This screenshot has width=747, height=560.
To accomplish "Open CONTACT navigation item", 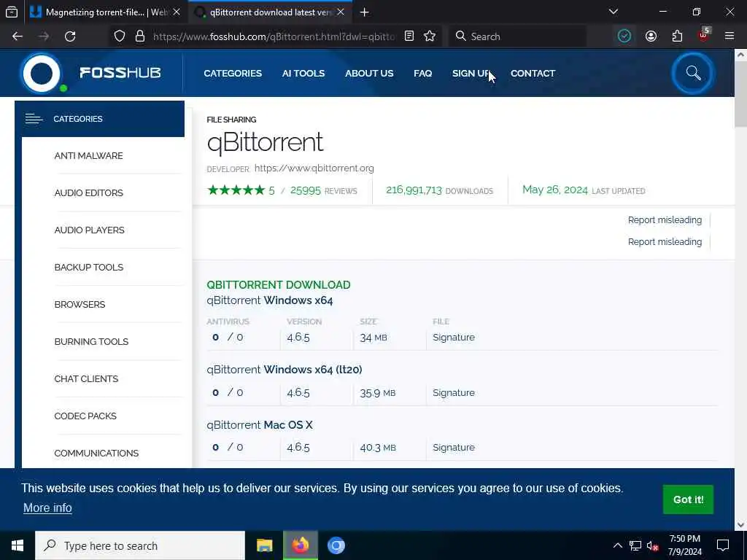I will [533, 74].
